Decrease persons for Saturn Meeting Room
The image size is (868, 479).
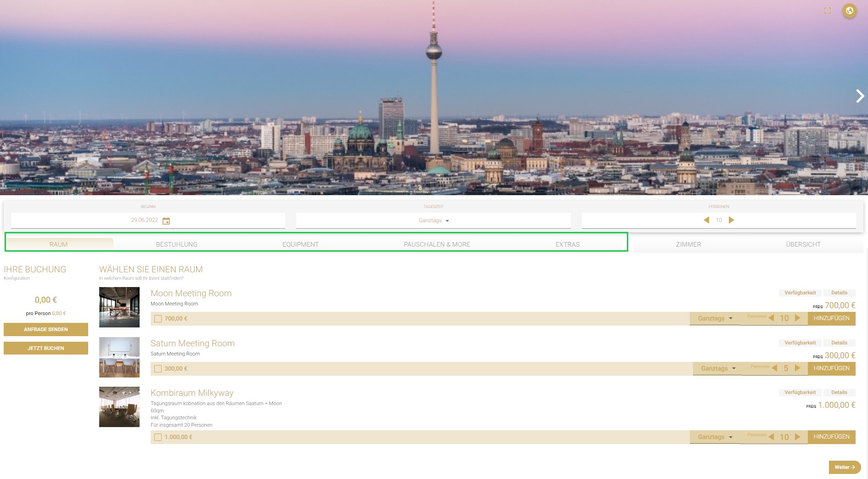[x=775, y=368]
